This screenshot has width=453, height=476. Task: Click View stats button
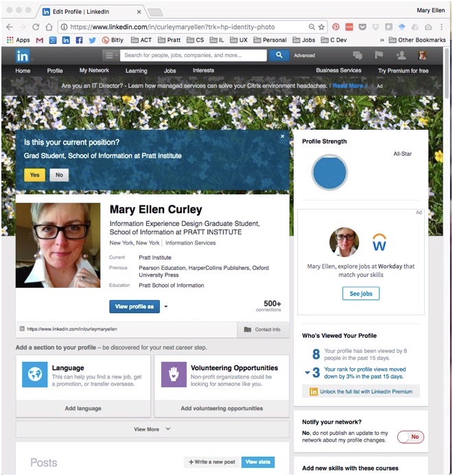(258, 462)
